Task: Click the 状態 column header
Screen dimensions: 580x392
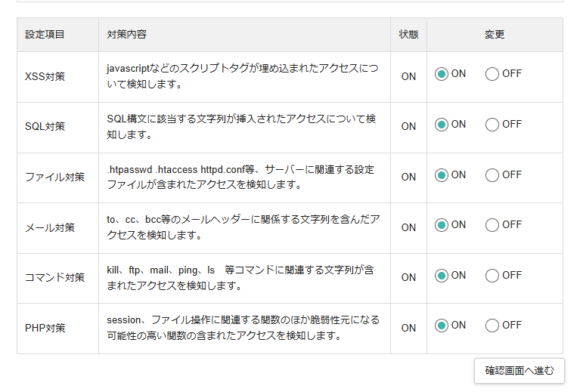Action: [x=408, y=34]
